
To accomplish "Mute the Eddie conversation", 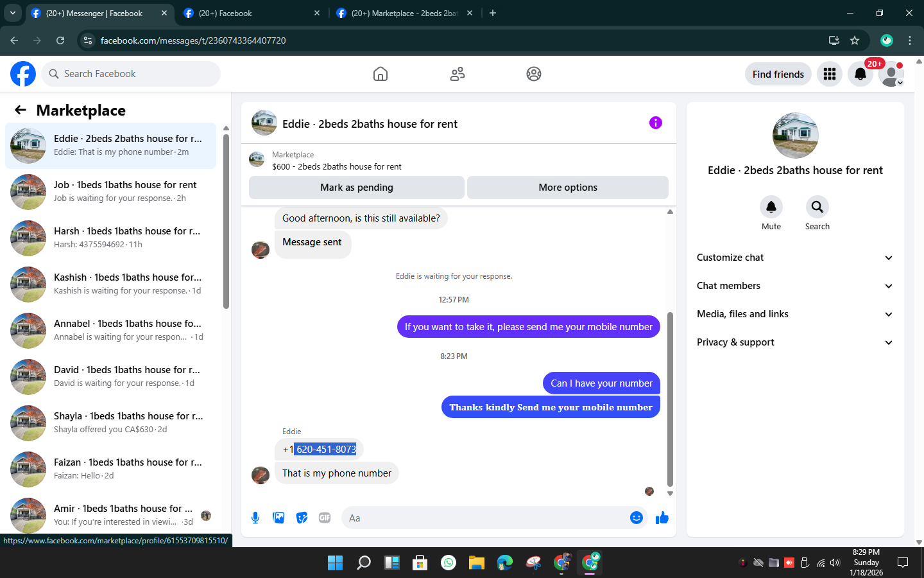I will (771, 207).
